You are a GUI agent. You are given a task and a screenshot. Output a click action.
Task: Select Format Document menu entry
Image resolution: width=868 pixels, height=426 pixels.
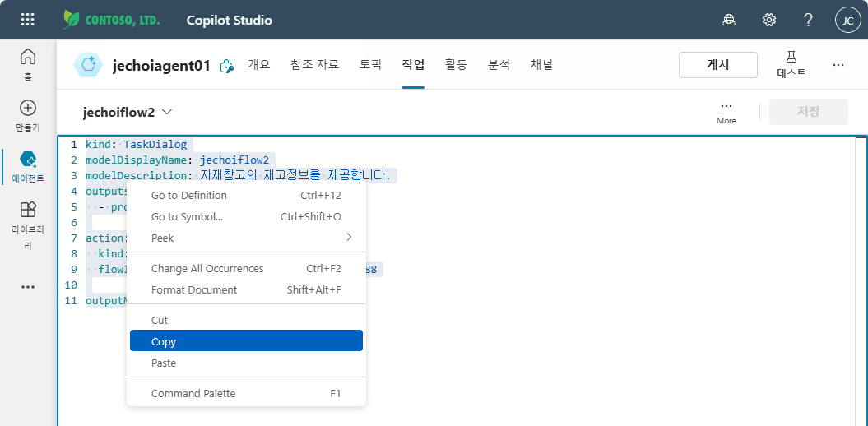click(x=246, y=290)
